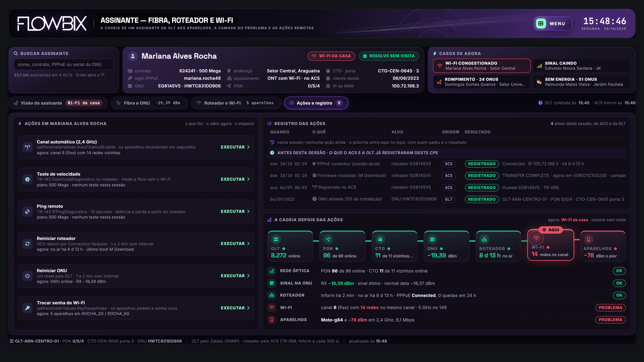Select the CTO node in the chain

pos(394,246)
